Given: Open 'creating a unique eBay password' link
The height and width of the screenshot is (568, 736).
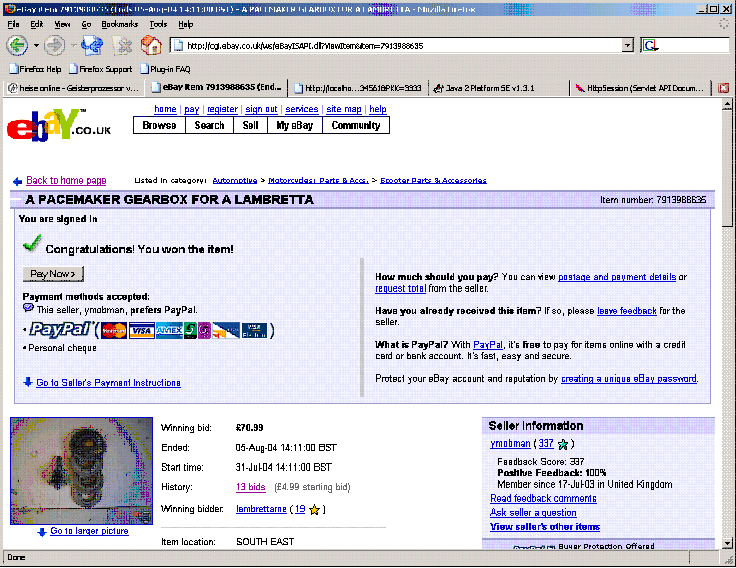Looking at the screenshot, I should pyautogui.click(x=629, y=379).
